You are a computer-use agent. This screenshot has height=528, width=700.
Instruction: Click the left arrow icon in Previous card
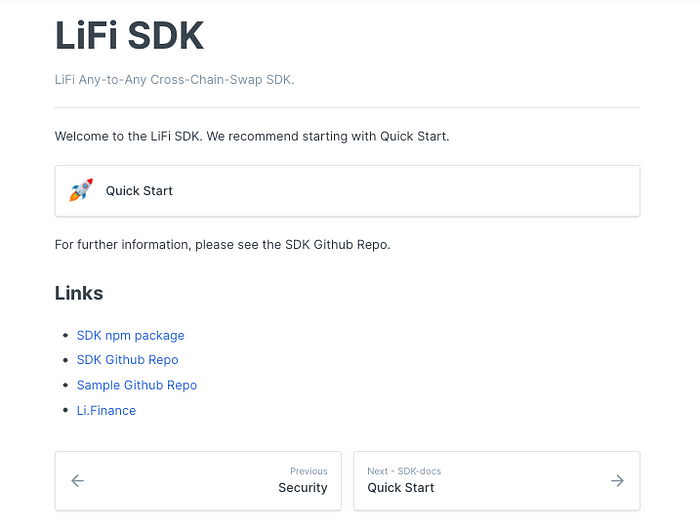tap(78, 481)
